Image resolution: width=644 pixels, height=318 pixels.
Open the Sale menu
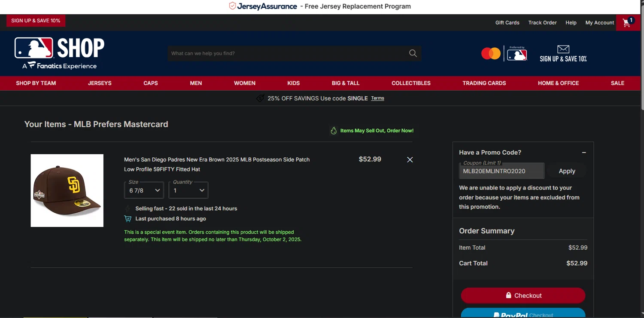tap(617, 83)
